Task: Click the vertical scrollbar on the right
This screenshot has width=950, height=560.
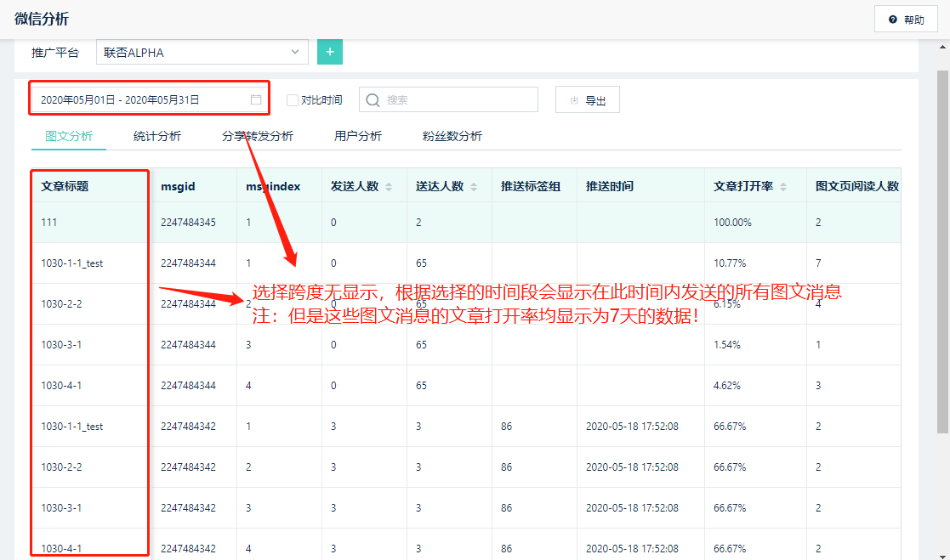Action: click(942, 255)
